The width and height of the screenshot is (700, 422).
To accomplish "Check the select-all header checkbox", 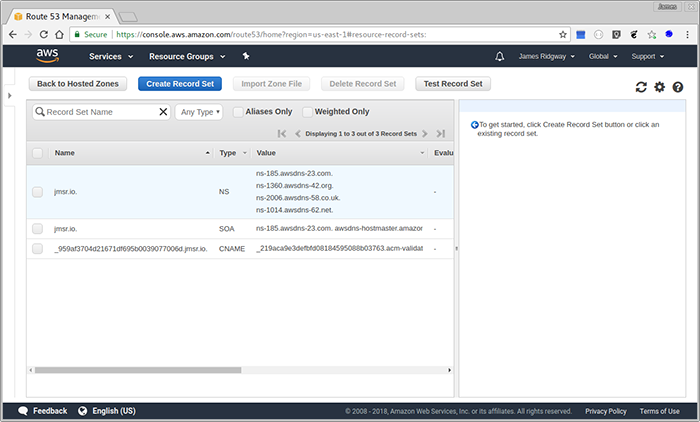I will pyautogui.click(x=38, y=153).
